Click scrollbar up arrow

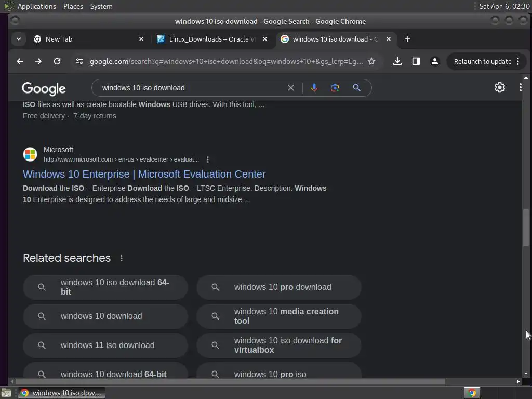tap(526, 78)
